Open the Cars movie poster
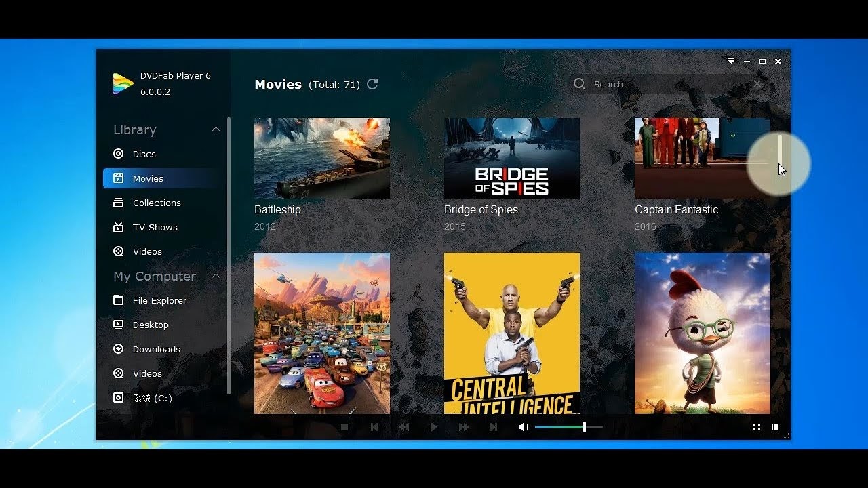The width and height of the screenshot is (868, 488). [x=322, y=333]
